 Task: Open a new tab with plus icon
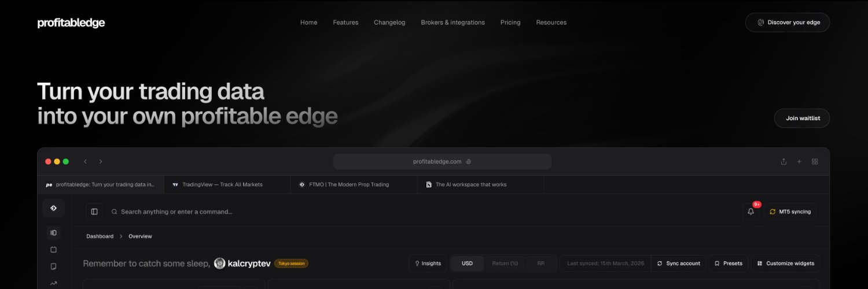click(x=799, y=162)
